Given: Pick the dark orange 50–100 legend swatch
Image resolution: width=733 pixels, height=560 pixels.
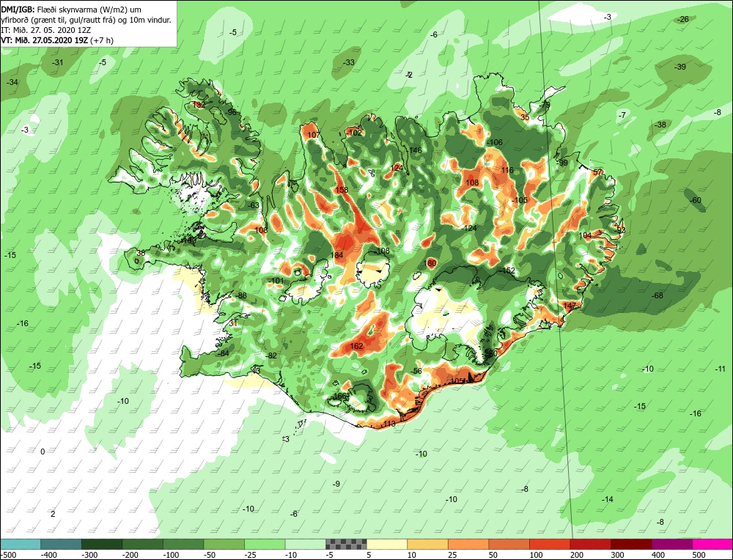Looking at the screenshot, I should click(x=509, y=544).
